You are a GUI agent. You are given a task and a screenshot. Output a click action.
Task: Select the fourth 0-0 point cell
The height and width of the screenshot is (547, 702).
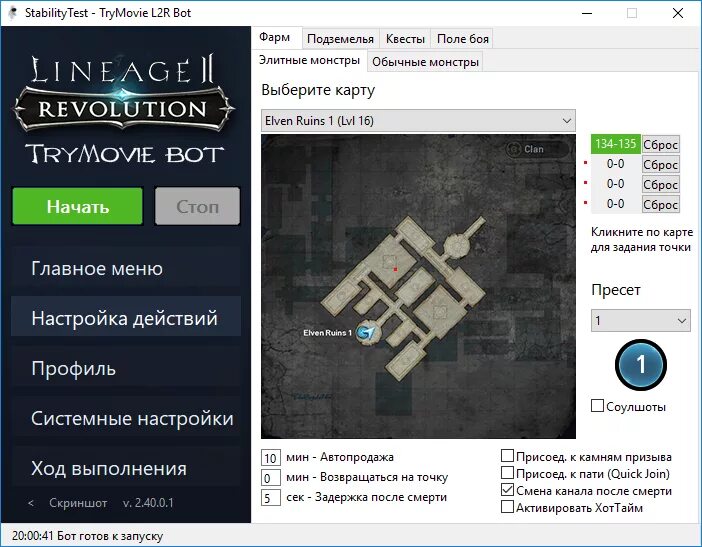pyautogui.click(x=616, y=204)
